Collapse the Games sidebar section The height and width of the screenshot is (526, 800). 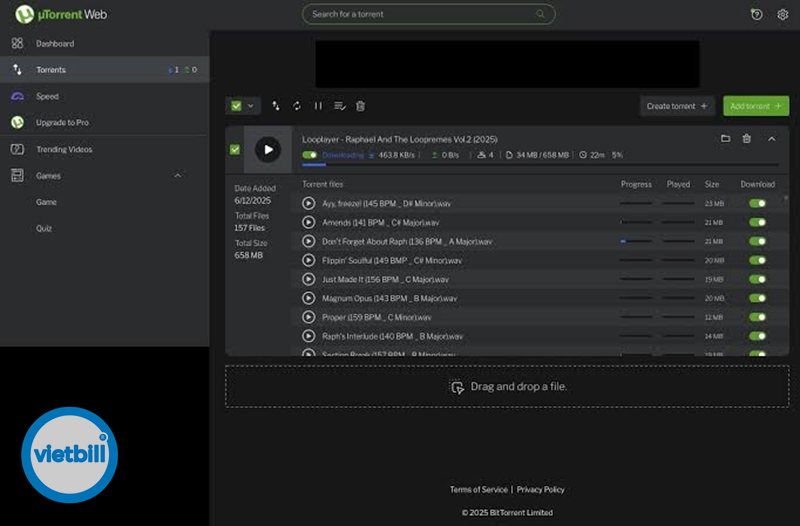coord(178,176)
